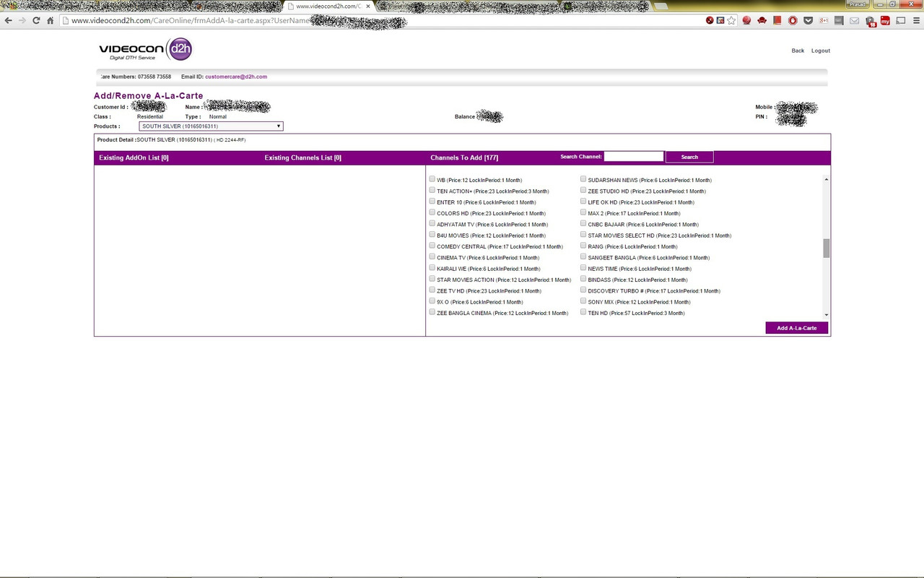The width and height of the screenshot is (924, 578).
Task: Open the extension icon with badge 18
Action: (x=871, y=21)
